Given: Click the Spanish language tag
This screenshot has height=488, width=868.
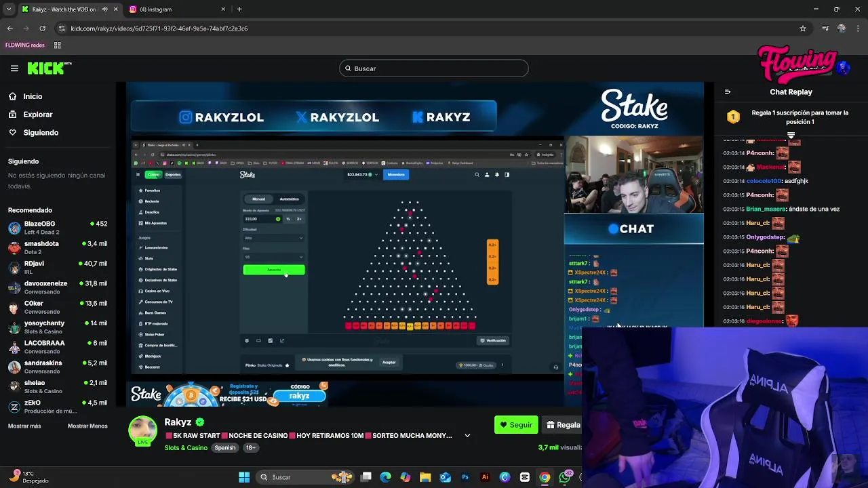Looking at the screenshot, I should coord(225,447).
